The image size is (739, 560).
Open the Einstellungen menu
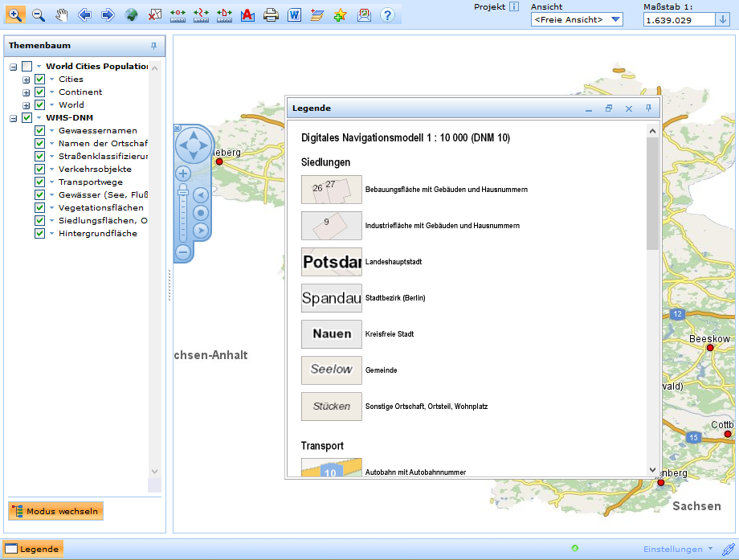coord(676,549)
